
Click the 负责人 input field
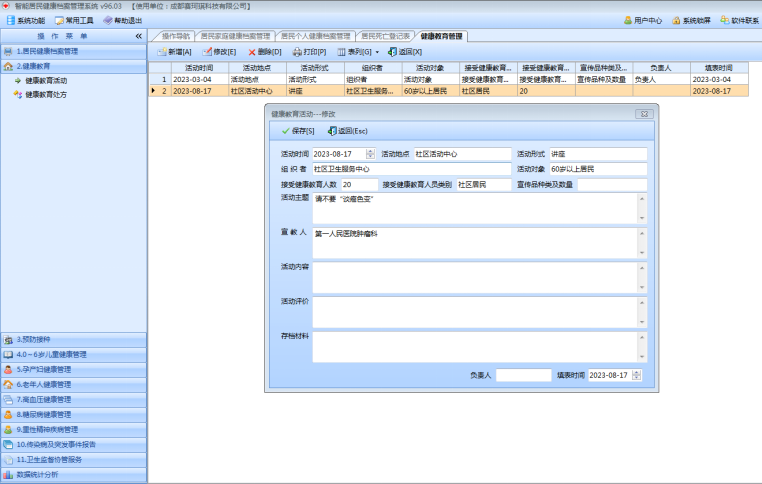pos(523,375)
